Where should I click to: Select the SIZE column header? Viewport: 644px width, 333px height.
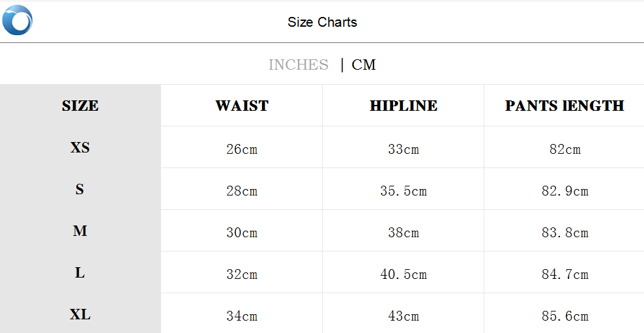click(80, 106)
